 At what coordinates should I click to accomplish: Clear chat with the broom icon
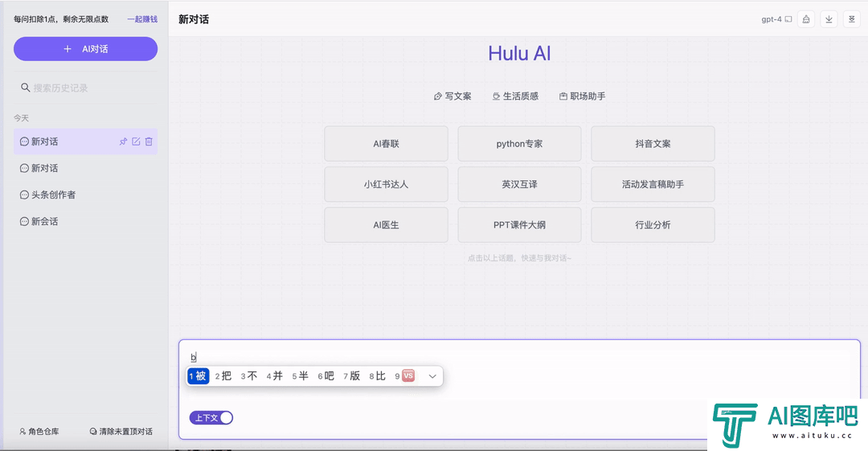coord(806,18)
